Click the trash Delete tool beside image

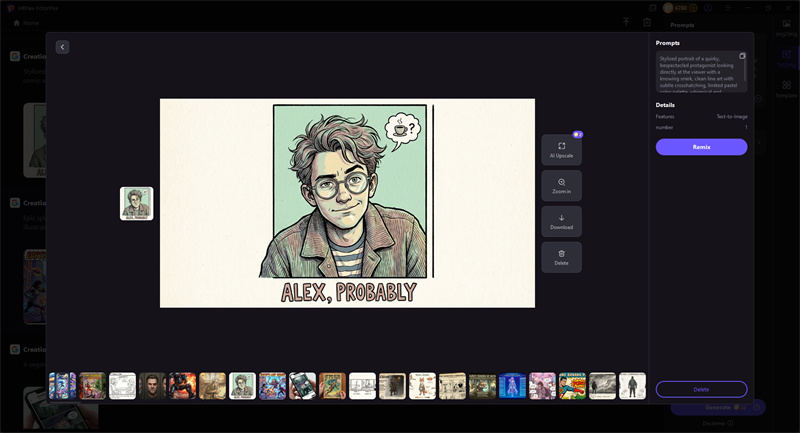pyautogui.click(x=561, y=257)
